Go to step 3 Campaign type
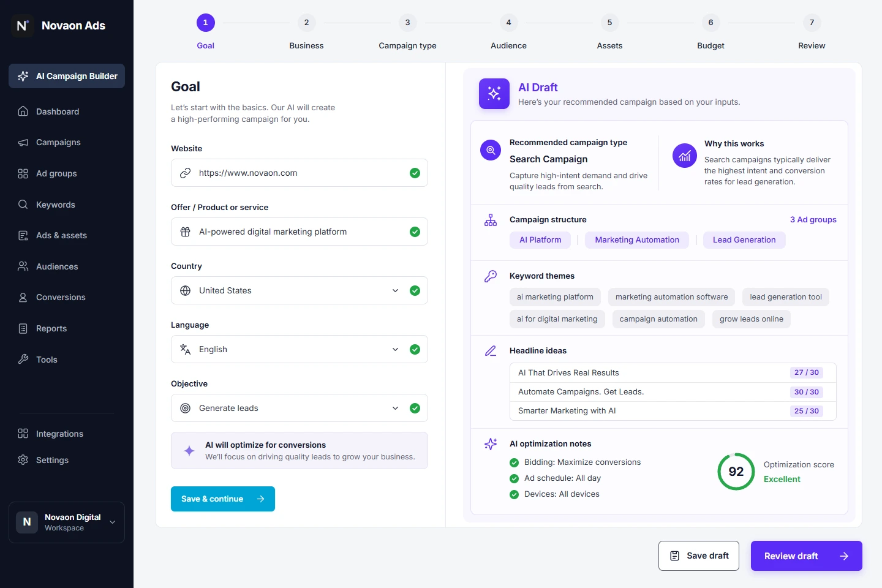The height and width of the screenshot is (588, 882). tap(407, 33)
